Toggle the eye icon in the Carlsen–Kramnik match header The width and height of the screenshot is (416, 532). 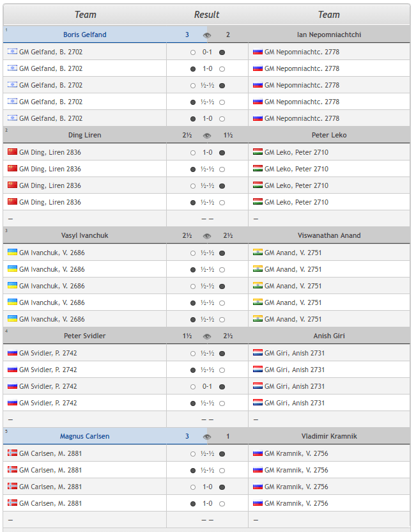[x=207, y=437]
